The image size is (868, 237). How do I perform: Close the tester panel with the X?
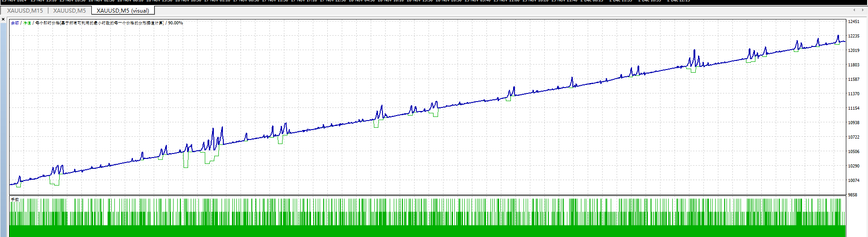click(x=3, y=19)
